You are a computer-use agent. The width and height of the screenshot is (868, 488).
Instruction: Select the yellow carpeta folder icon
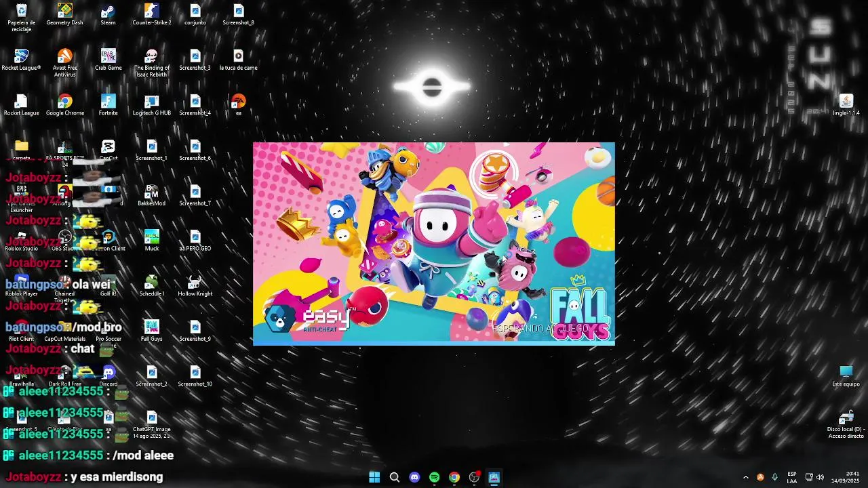pyautogui.click(x=22, y=146)
